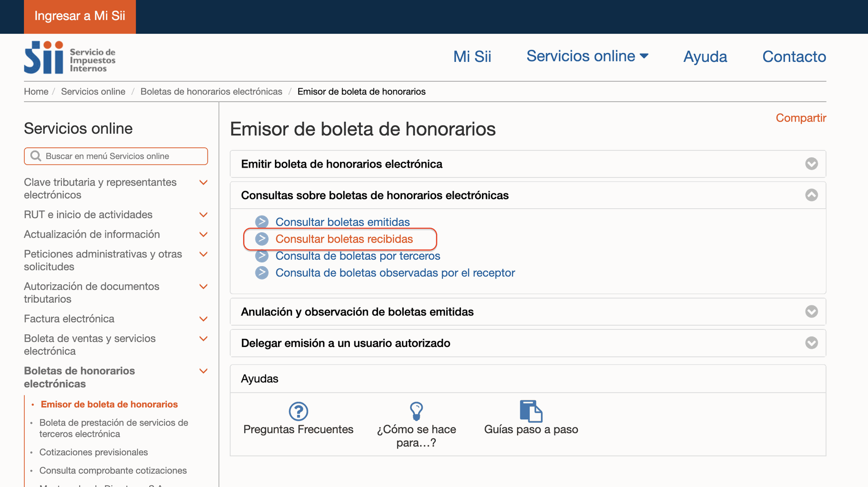This screenshot has height=487, width=868.
Task: Expand Boleta de ventas y servicios electrónica chevron
Action: point(203,338)
